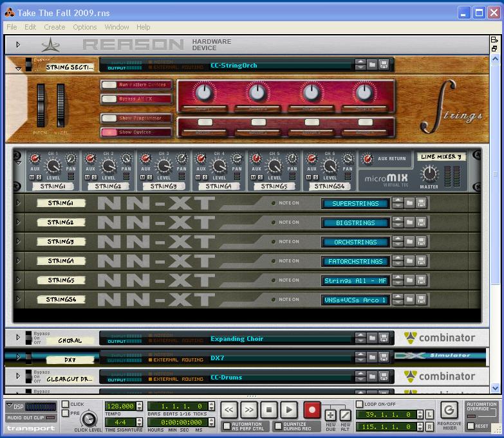Click the red Record button
This screenshot has height=438, width=504.
tap(312, 410)
